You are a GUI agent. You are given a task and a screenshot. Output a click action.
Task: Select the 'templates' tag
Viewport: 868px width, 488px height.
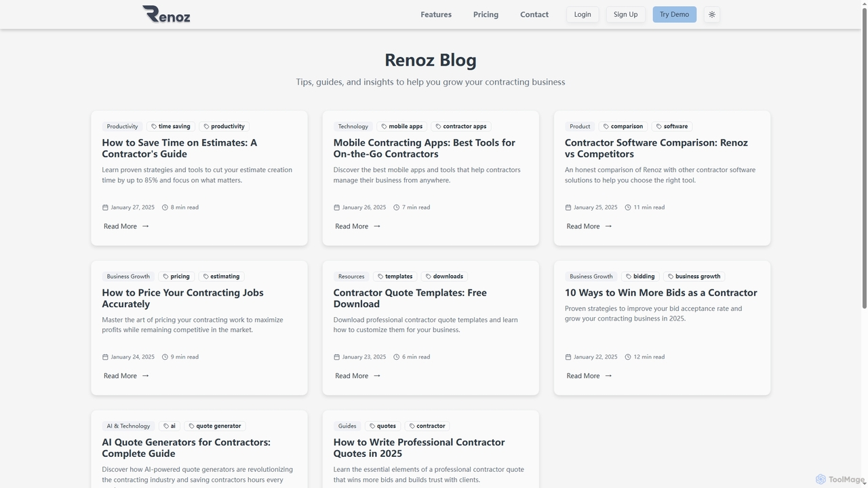tap(395, 277)
